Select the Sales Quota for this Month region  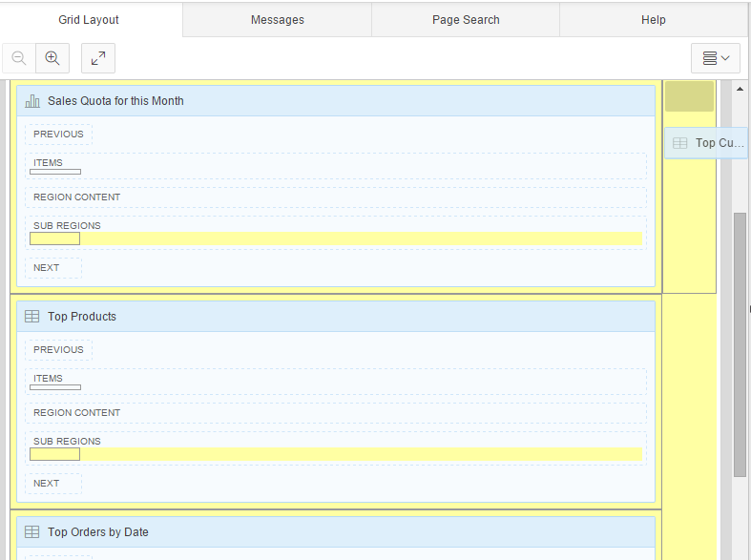tap(115, 101)
